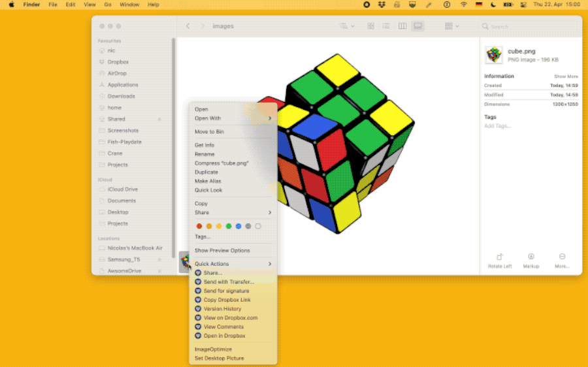Switch to gallery view
588x367 pixels.
click(417, 26)
